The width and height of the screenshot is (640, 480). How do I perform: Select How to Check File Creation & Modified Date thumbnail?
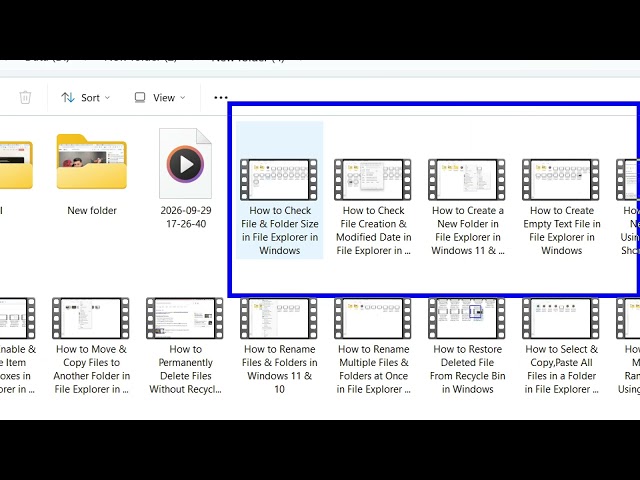(x=373, y=180)
